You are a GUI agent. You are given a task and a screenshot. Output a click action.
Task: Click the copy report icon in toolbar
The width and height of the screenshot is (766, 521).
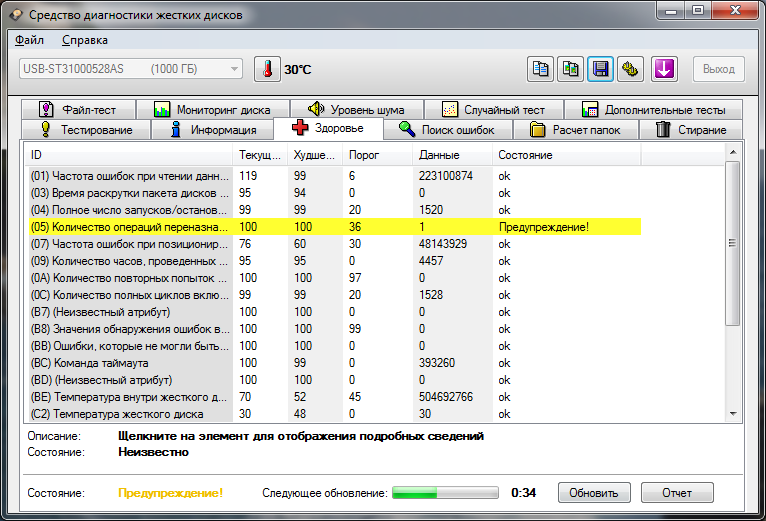540,69
